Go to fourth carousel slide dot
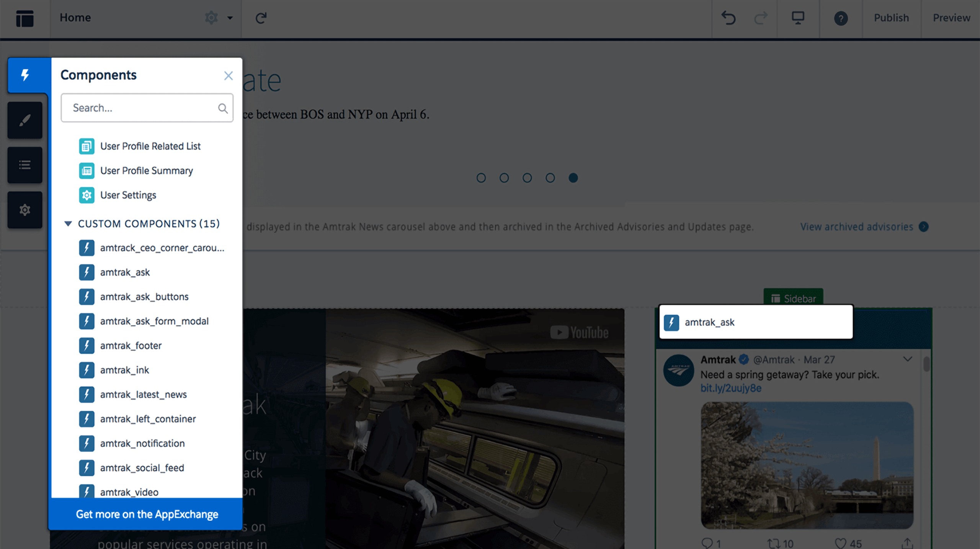980x549 pixels. pyautogui.click(x=550, y=178)
